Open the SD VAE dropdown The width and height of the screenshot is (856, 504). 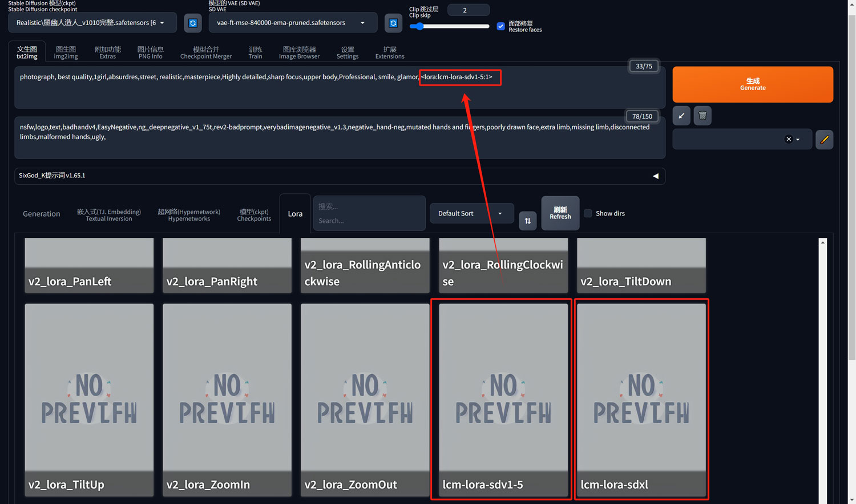point(292,23)
